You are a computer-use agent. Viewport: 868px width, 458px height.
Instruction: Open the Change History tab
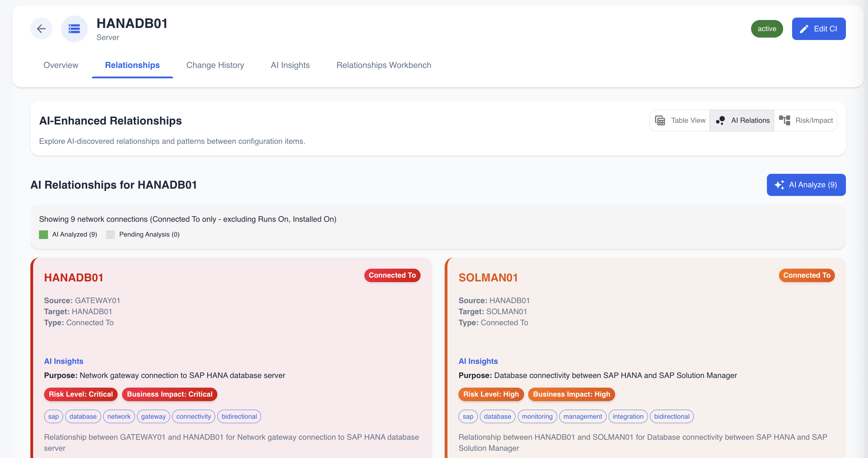pos(215,65)
